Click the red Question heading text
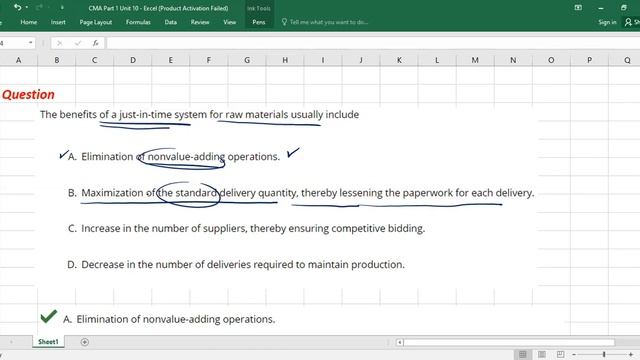This screenshot has width=640, height=360. (28, 95)
